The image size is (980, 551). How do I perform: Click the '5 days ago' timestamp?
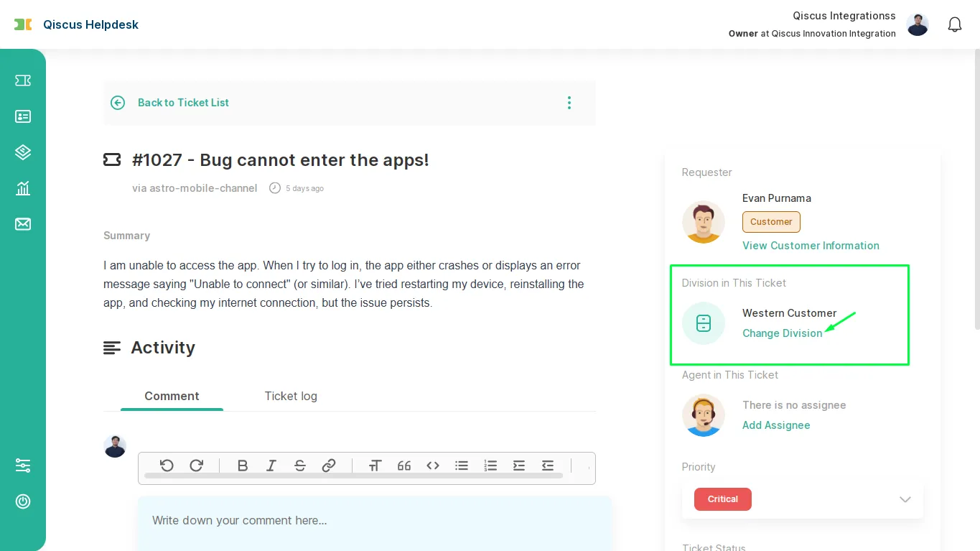tap(304, 188)
